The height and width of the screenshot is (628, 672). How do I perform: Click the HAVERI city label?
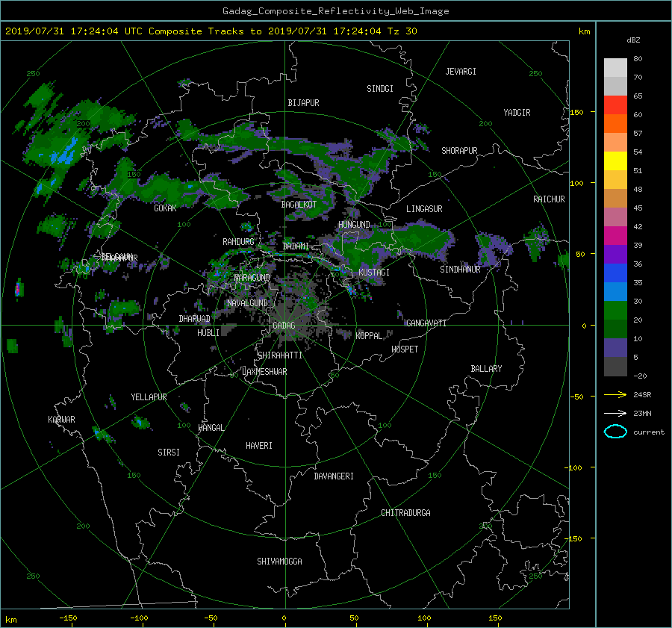[259, 446]
